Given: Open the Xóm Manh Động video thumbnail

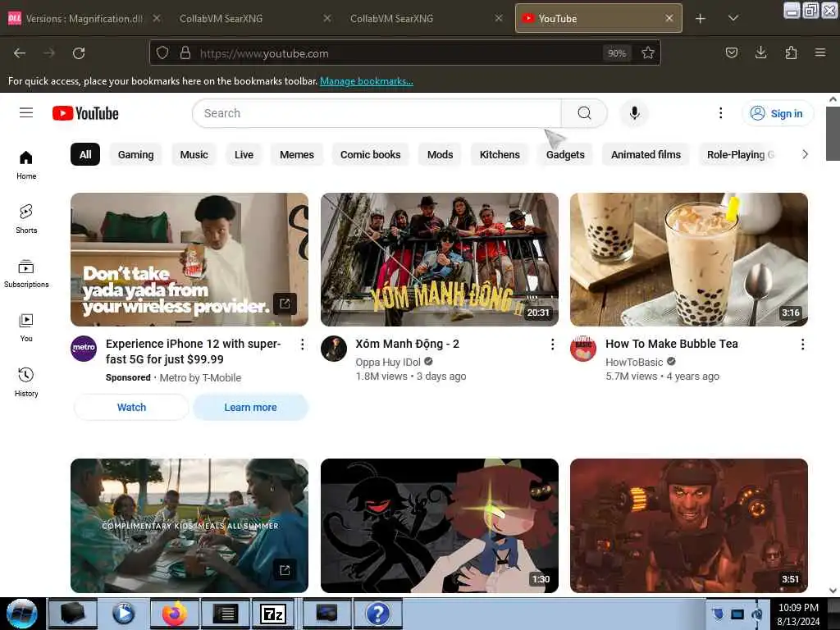Looking at the screenshot, I should [x=440, y=259].
